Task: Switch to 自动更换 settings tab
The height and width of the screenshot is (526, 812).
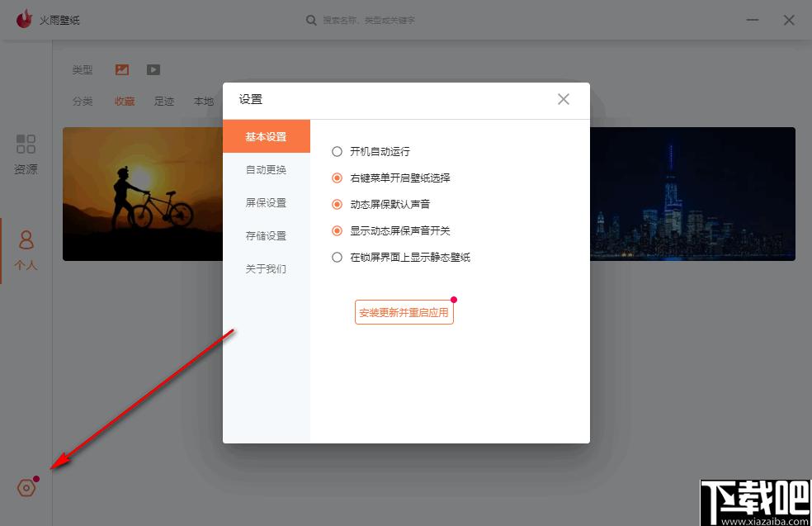Action: 266,170
